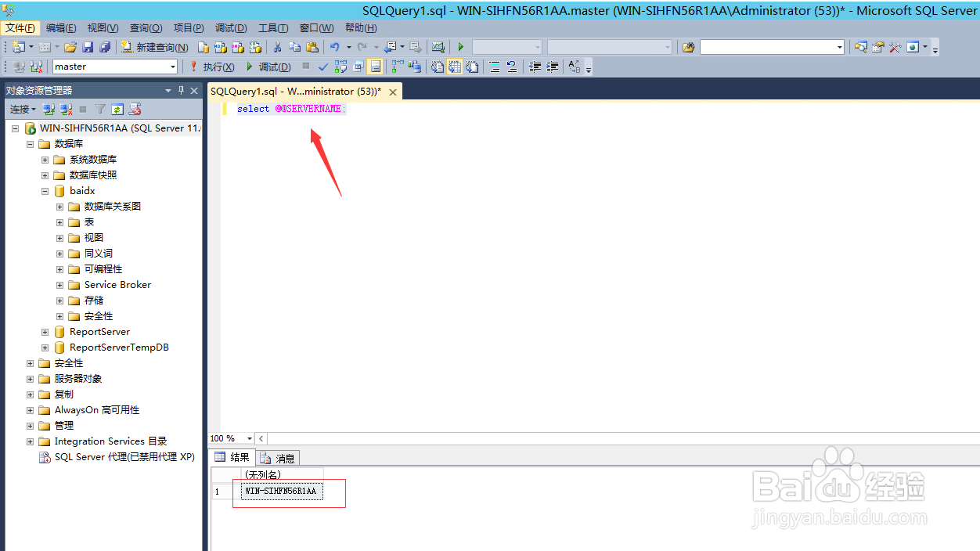Switch to the 消息 tab
The width and height of the screenshot is (980, 551).
tap(277, 458)
